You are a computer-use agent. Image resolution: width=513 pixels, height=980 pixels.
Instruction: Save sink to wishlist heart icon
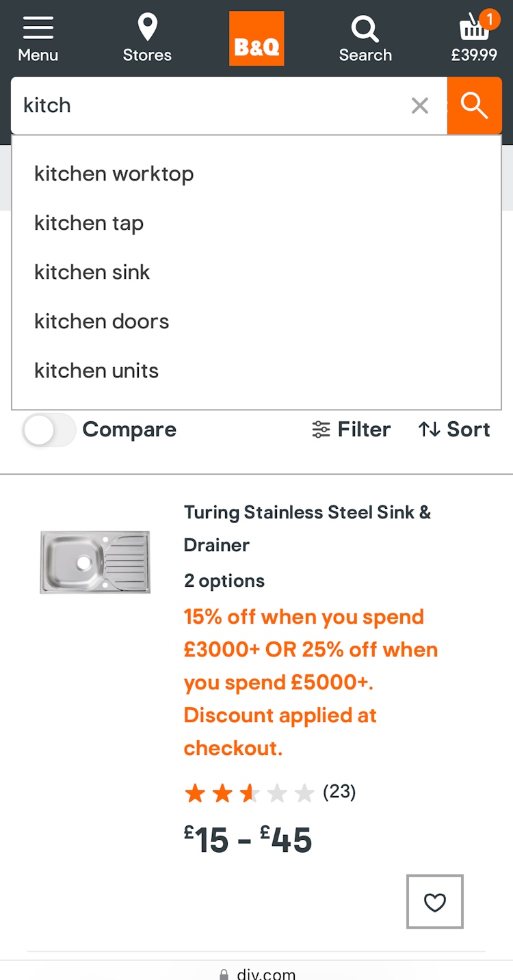point(434,901)
